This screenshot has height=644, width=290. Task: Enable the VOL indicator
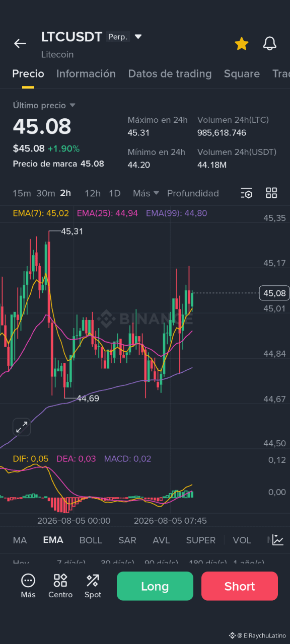coord(242,540)
